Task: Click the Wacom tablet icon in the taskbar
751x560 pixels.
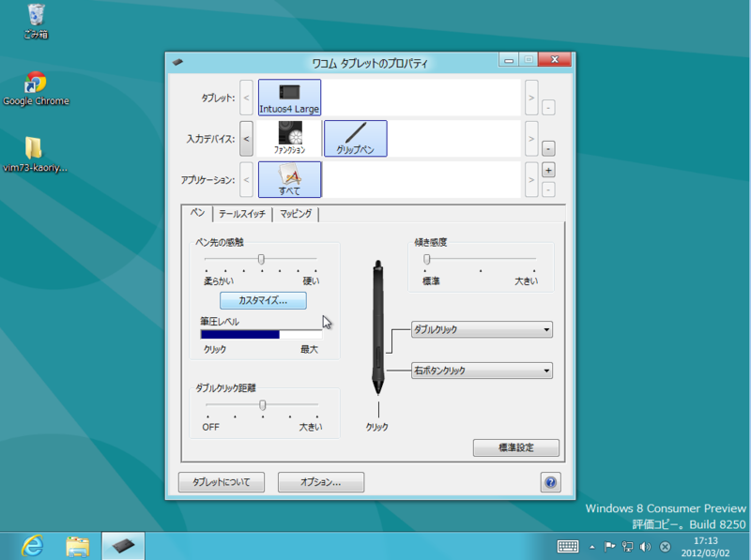Action: (x=123, y=545)
